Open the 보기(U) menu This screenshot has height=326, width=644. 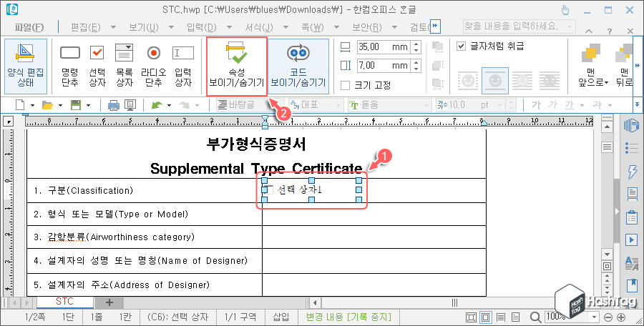pyautogui.click(x=144, y=27)
